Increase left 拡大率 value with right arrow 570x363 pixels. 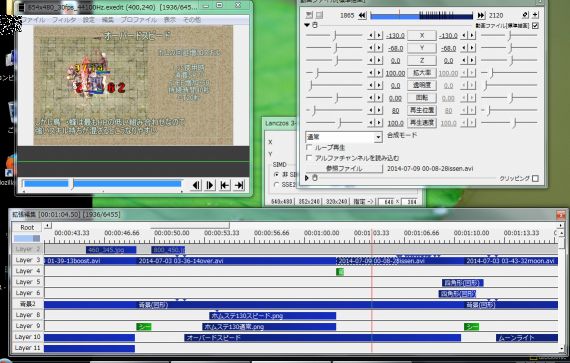coord(379,73)
